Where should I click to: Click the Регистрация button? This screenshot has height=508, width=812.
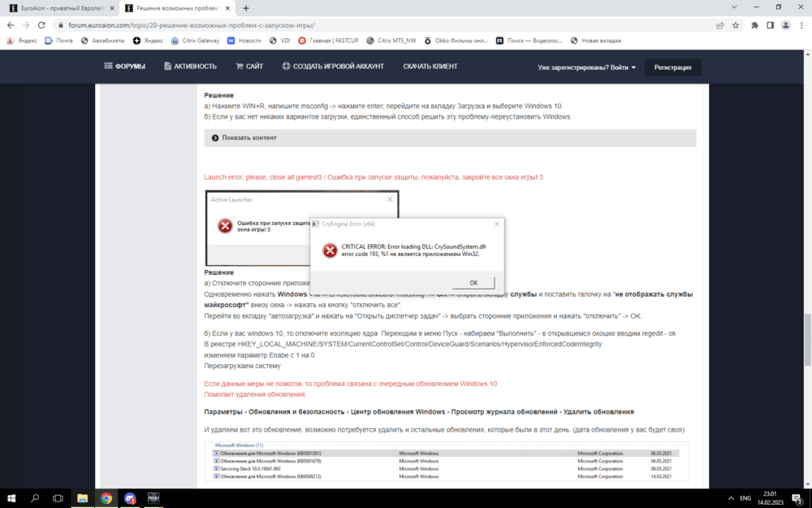pyautogui.click(x=672, y=67)
